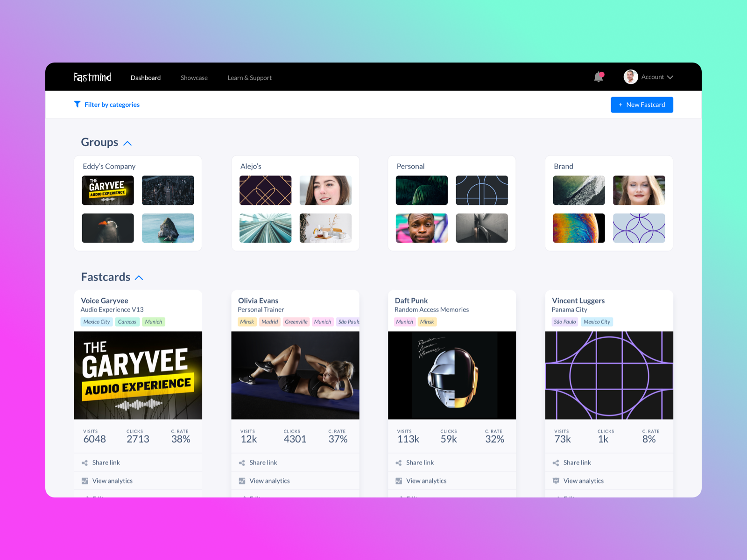
Task: Click the New Fastcard button
Action: (x=642, y=105)
